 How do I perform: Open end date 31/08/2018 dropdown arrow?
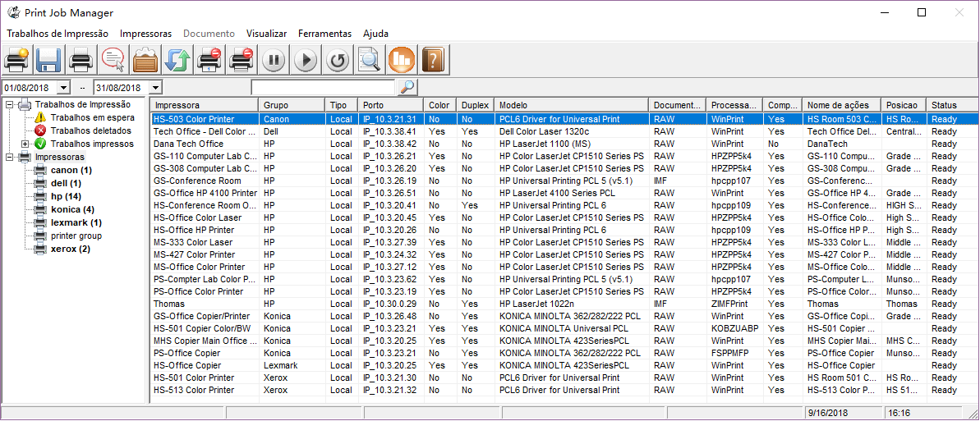pyautogui.click(x=155, y=88)
